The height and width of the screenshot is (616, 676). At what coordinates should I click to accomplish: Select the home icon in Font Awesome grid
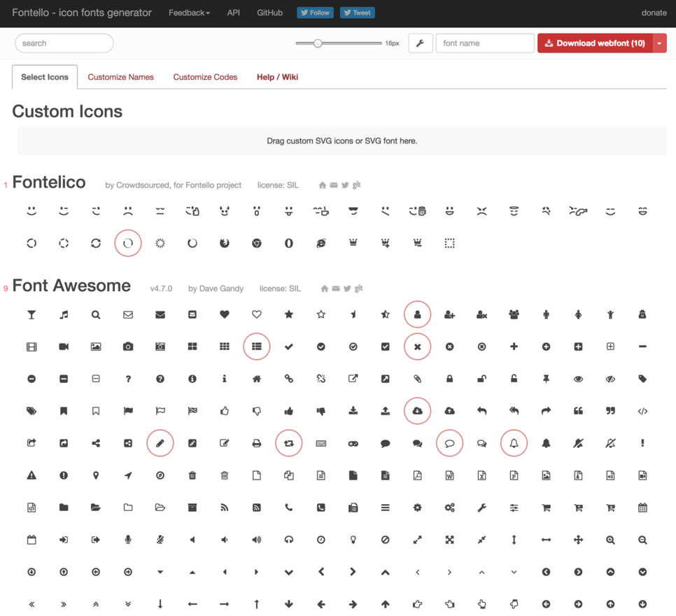click(257, 379)
